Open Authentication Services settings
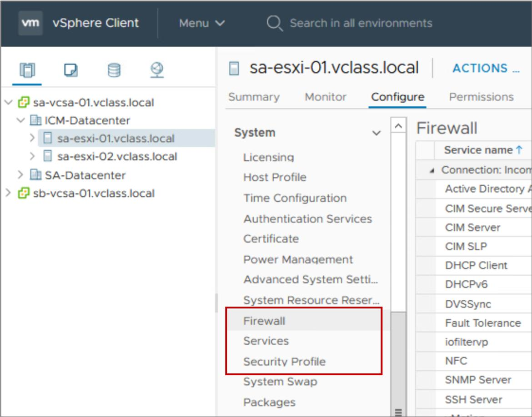Viewport: 532px width, 417px height. (308, 218)
